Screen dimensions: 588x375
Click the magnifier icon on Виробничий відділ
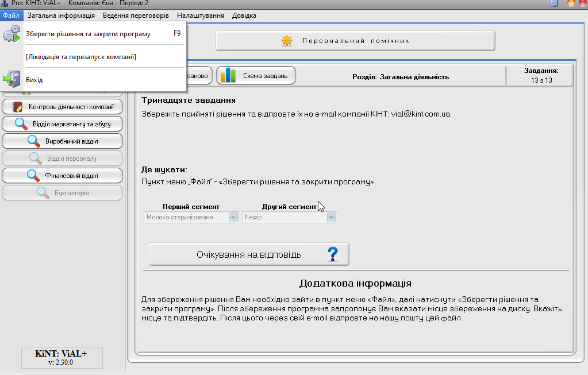pos(34,141)
